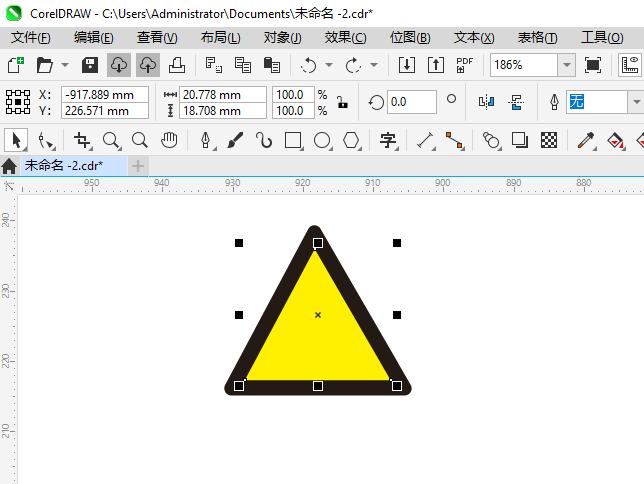Toggle full-screen preview

point(593,65)
